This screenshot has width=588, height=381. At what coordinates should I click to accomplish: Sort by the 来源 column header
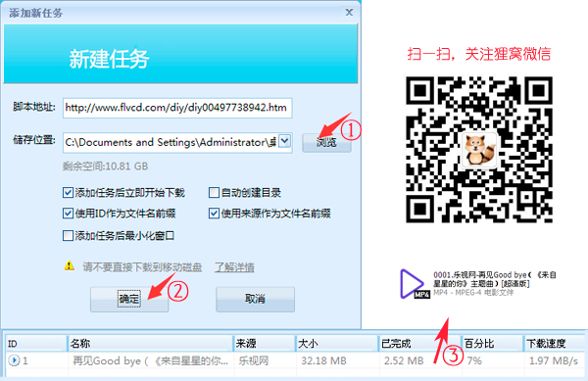[265, 344]
